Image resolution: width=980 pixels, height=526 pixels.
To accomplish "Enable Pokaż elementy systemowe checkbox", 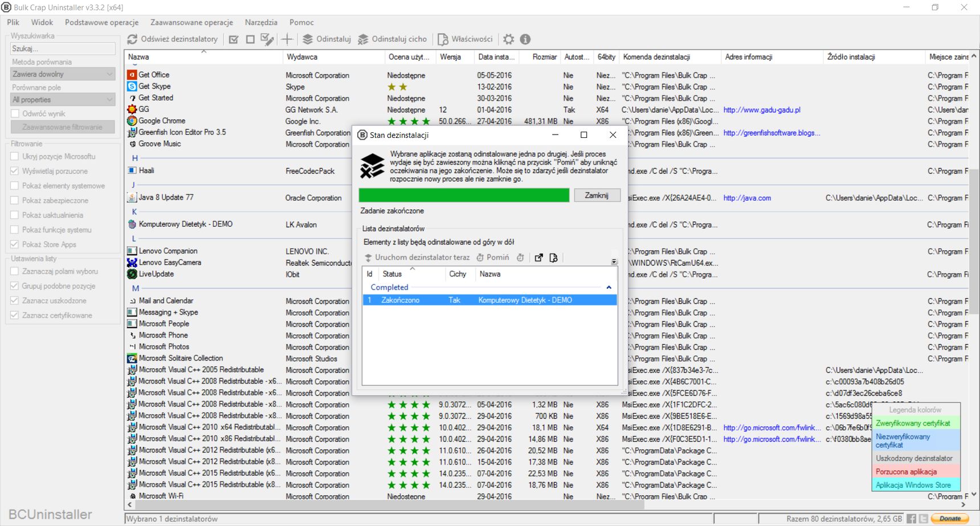I will (x=15, y=186).
